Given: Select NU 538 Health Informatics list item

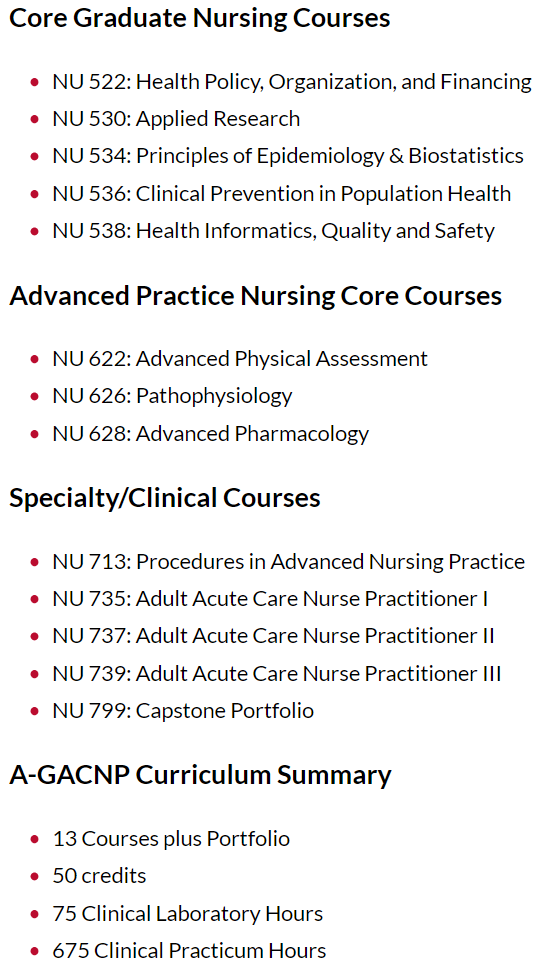Looking at the screenshot, I should click(x=273, y=231).
